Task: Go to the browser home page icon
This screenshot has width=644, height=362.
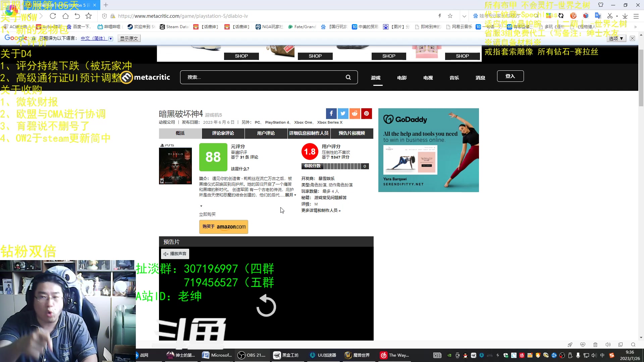Action: click(x=65, y=16)
